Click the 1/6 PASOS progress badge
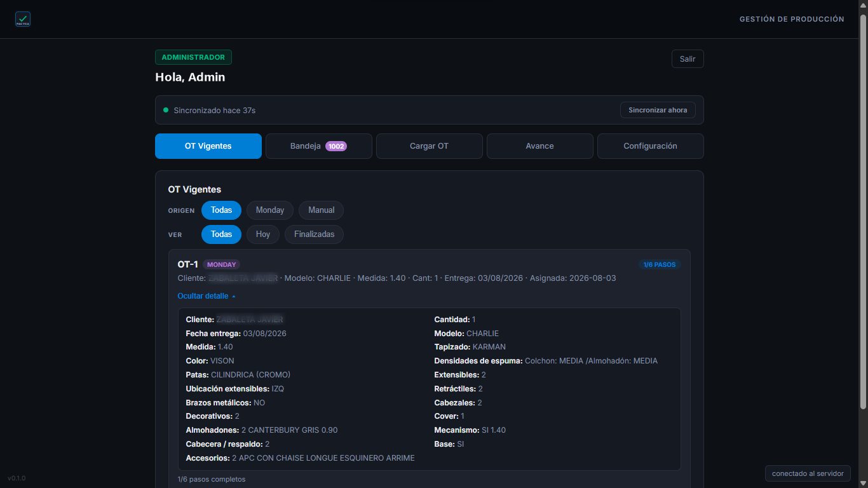The image size is (868, 488). coord(660,264)
